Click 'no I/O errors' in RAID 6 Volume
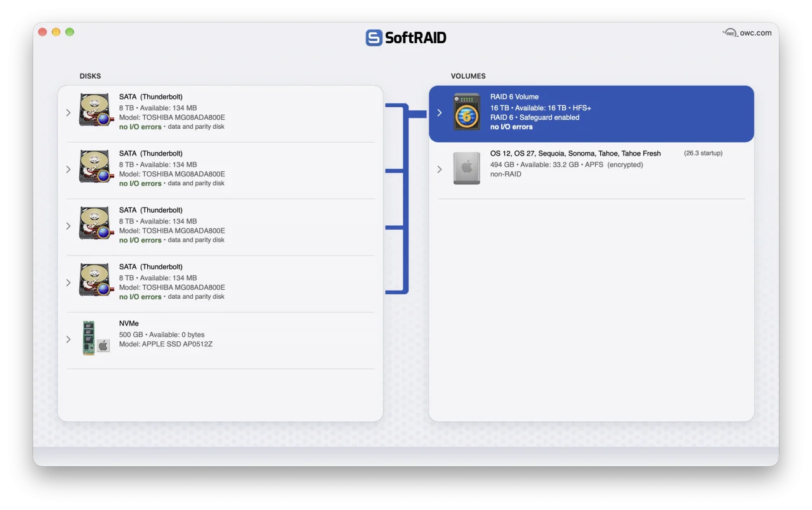 point(511,127)
